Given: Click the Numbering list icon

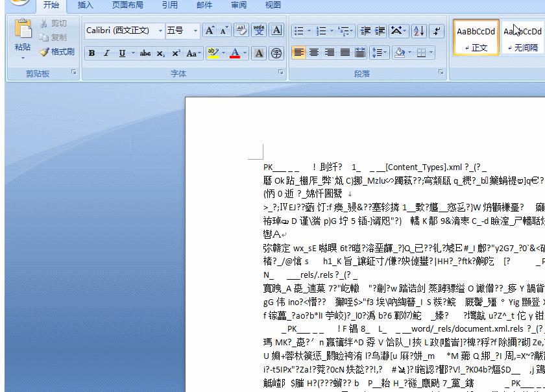Looking at the screenshot, I should coord(321,31).
